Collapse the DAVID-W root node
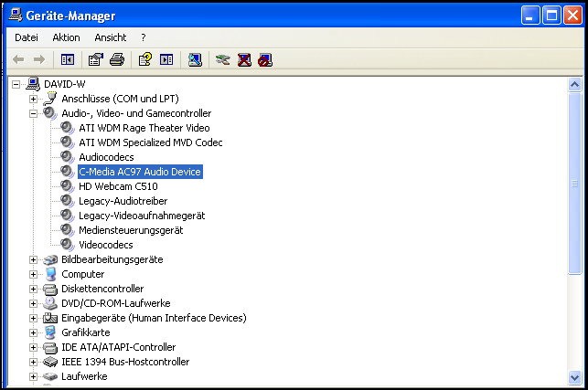Image resolution: width=588 pixels, height=390 pixels. pyautogui.click(x=16, y=84)
